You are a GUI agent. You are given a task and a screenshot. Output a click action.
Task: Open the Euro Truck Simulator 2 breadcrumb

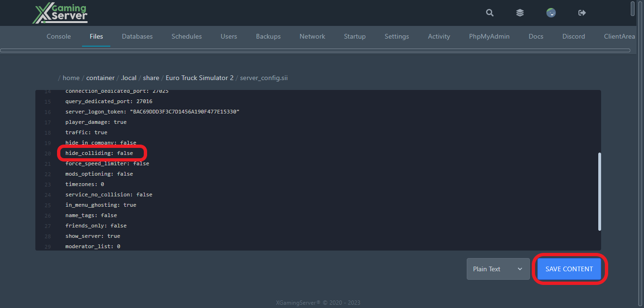199,78
